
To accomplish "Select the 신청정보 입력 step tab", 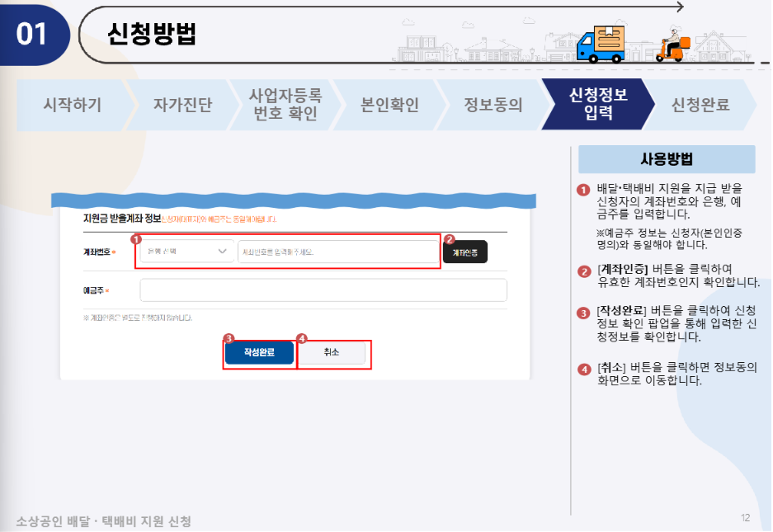I will pyautogui.click(x=598, y=104).
